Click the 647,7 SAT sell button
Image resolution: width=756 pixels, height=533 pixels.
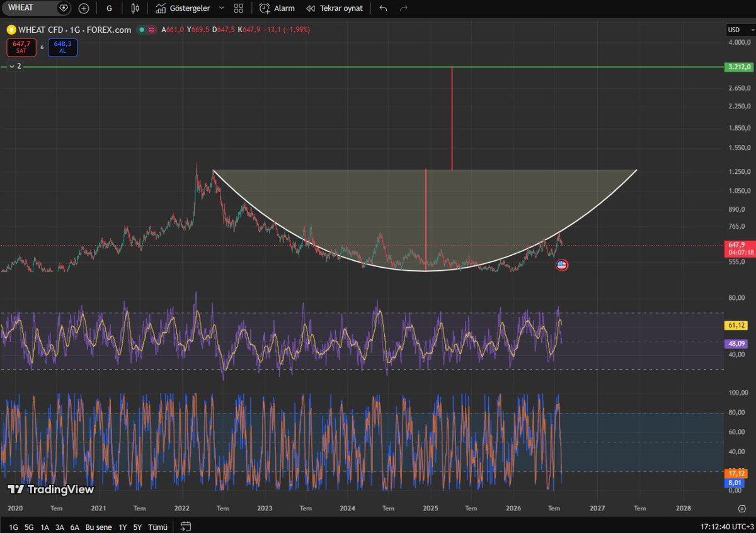pyautogui.click(x=21, y=47)
